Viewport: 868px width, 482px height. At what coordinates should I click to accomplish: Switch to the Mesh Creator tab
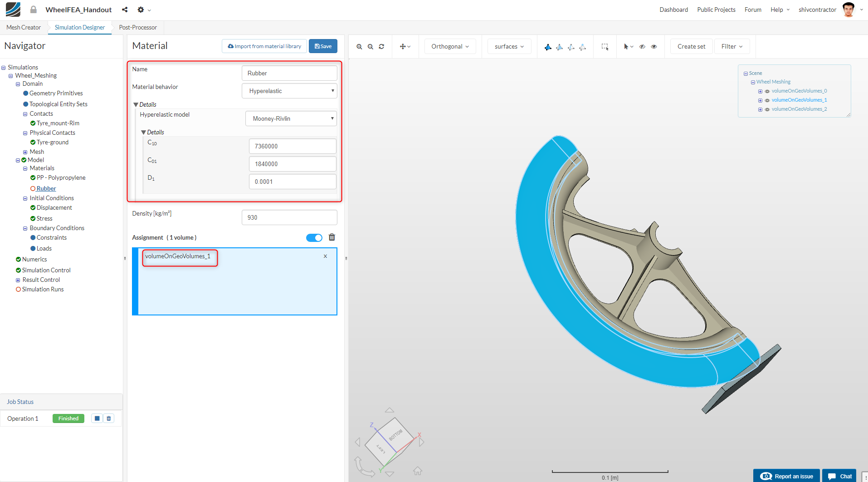coord(24,27)
